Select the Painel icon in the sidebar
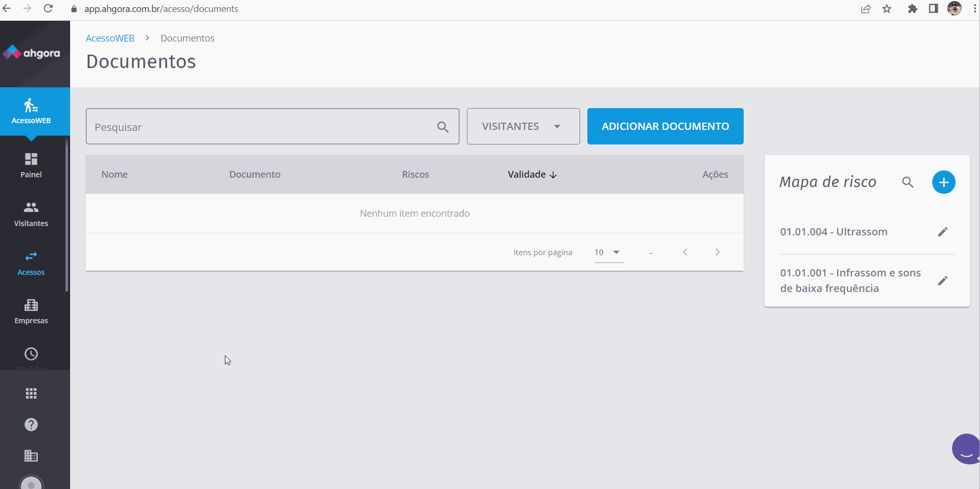The height and width of the screenshot is (489, 980). pos(31,164)
